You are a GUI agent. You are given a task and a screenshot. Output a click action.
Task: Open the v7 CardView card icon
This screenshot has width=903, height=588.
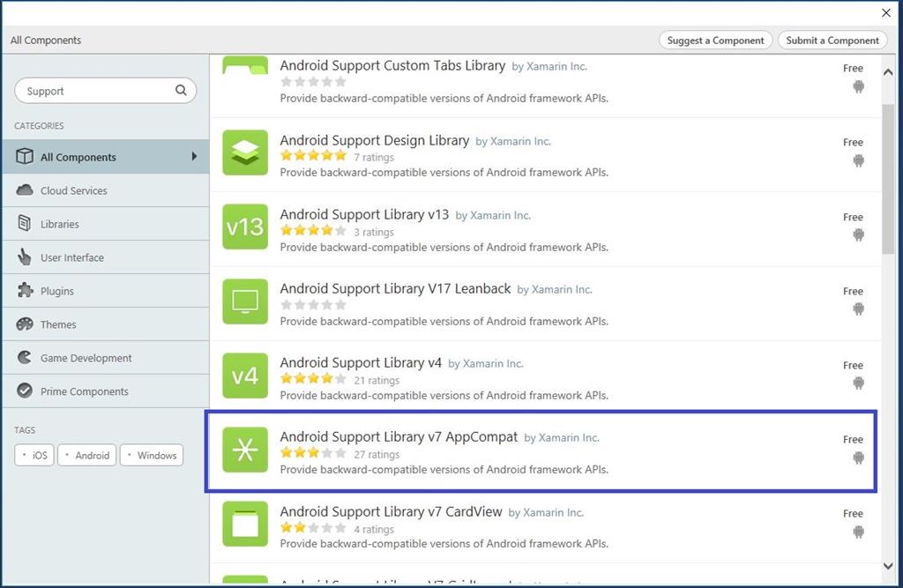point(245,524)
